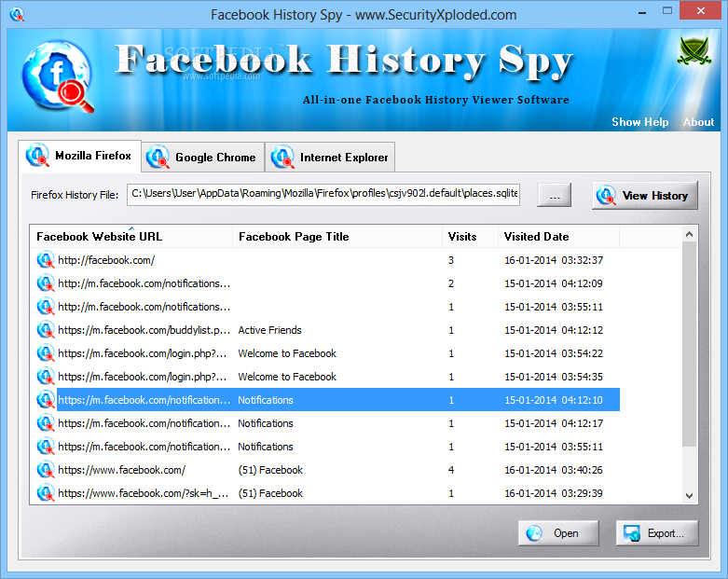Click the app icon in the title bar
This screenshot has height=579, width=728.
pyautogui.click(x=17, y=14)
